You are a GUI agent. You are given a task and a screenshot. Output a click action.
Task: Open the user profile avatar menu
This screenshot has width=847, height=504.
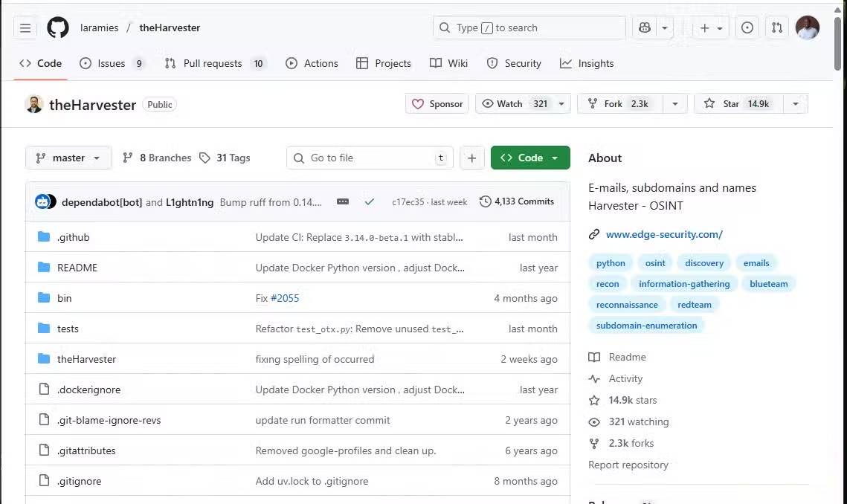pos(808,28)
